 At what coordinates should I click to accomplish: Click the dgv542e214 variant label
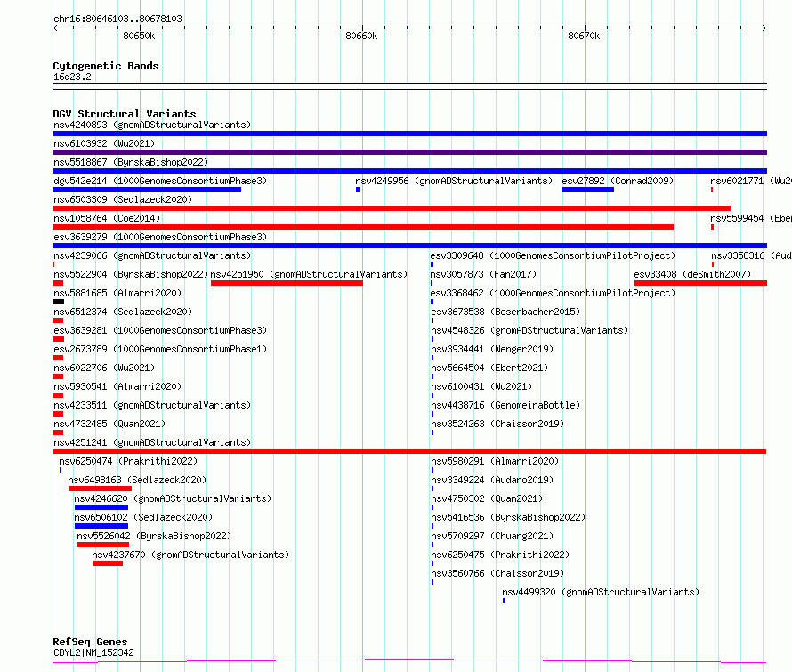pos(160,181)
